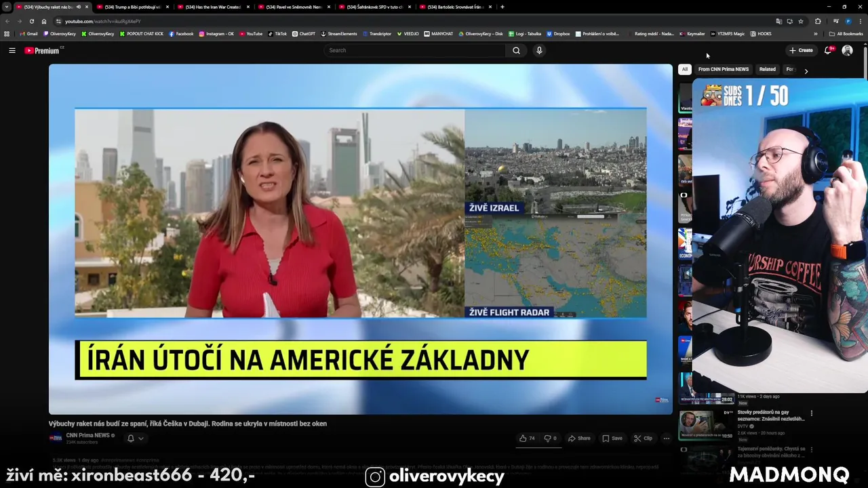
Task: Open the Facebook bookmark
Action: [x=181, y=34]
